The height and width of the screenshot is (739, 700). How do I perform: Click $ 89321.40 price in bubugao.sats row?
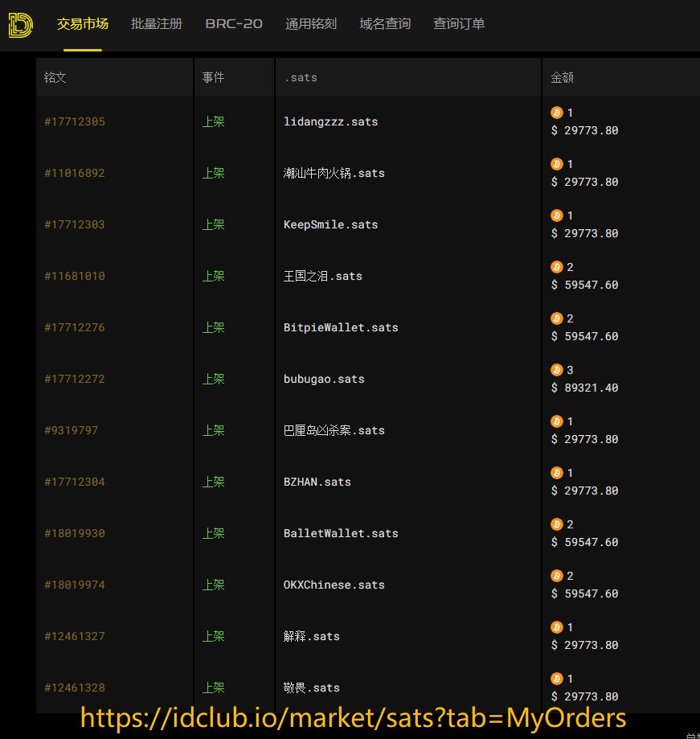point(584,388)
